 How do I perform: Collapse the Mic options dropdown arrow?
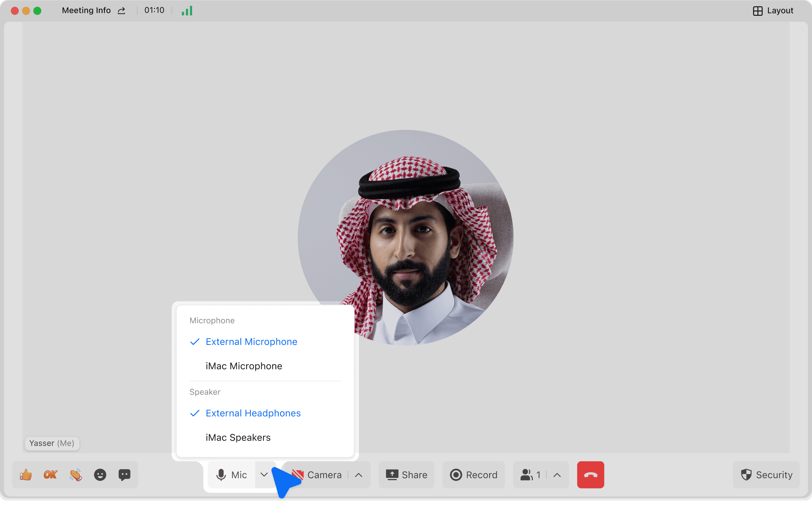pos(264,475)
